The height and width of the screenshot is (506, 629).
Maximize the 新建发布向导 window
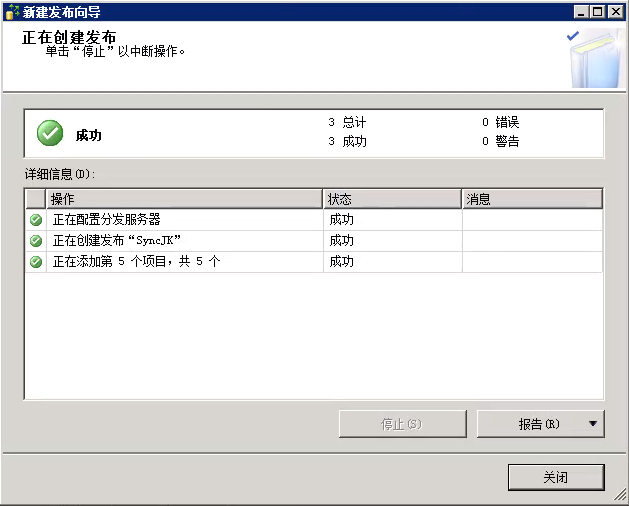pyautogui.click(x=598, y=12)
